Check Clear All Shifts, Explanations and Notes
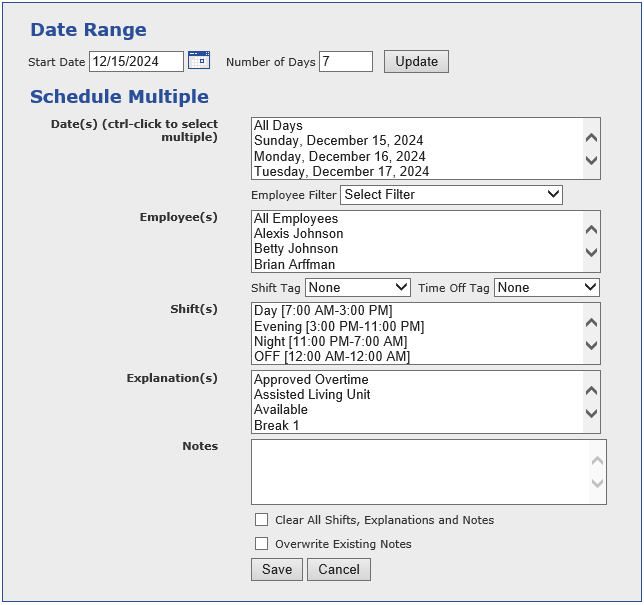Image resolution: width=644 pixels, height=605 pixels. click(x=261, y=520)
